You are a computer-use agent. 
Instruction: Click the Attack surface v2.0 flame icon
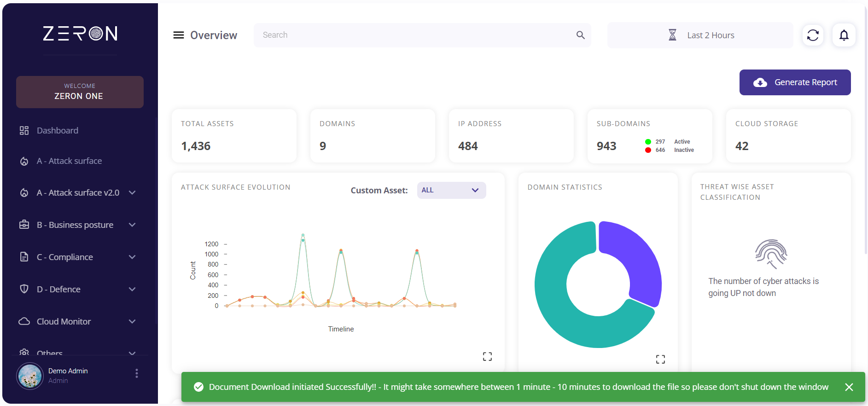click(x=24, y=192)
